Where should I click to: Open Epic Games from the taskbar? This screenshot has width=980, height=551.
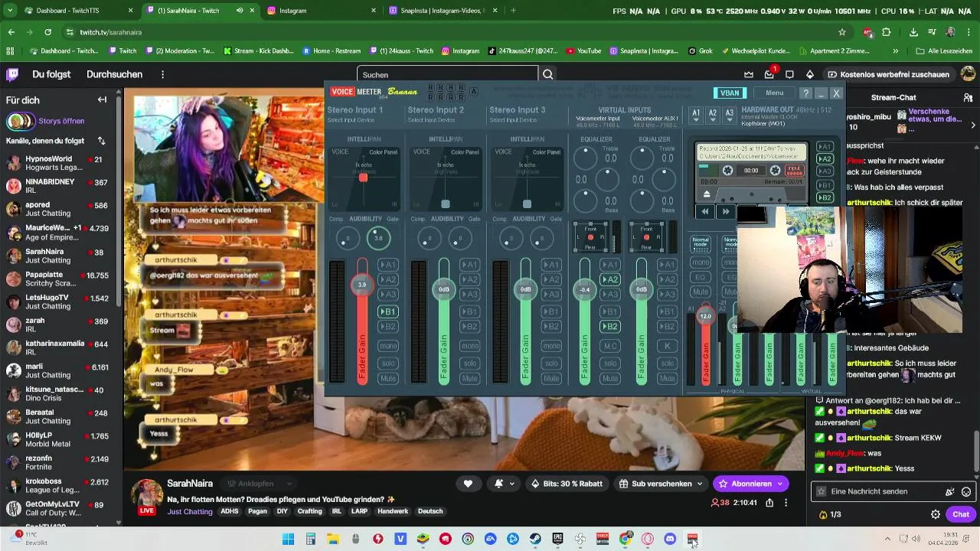pyautogui.click(x=557, y=540)
